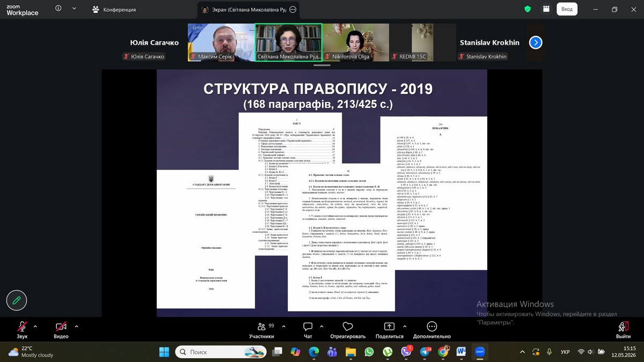Show next participants with blue arrow
This screenshot has width=644, height=362.
coord(536,42)
